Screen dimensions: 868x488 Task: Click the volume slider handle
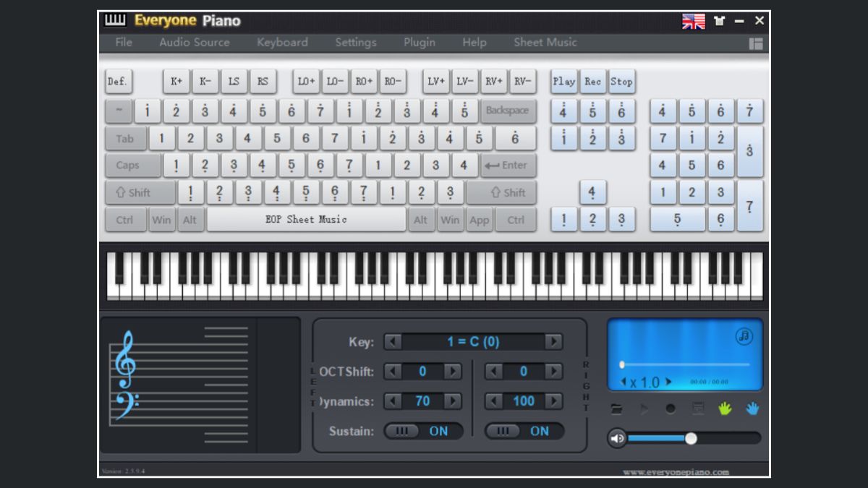pos(691,438)
